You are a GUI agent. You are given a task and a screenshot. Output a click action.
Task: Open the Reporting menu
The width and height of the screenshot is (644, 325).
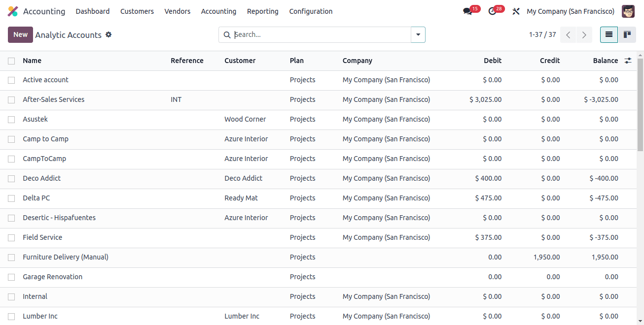point(263,11)
